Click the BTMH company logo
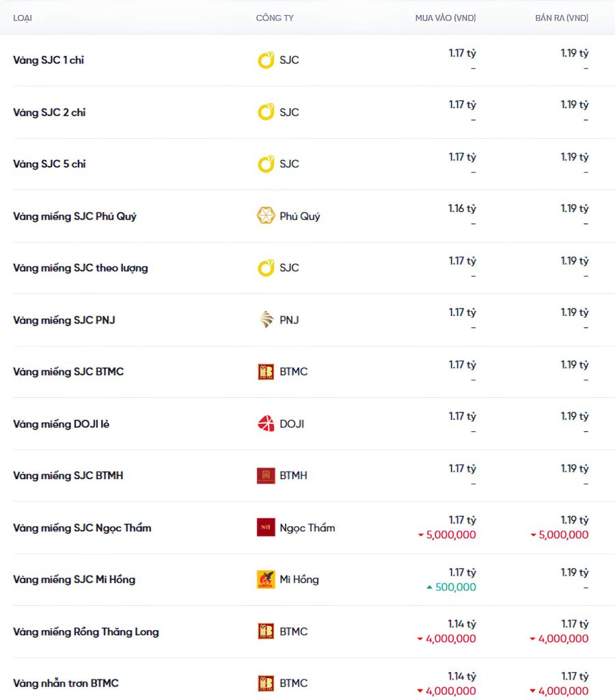This screenshot has width=615, height=700. click(266, 476)
